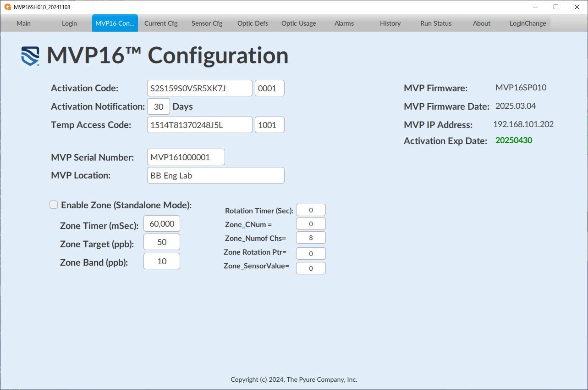Screen dimensions: 588x390
Task: Open the Current Cfg tab
Action: tap(161, 23)
